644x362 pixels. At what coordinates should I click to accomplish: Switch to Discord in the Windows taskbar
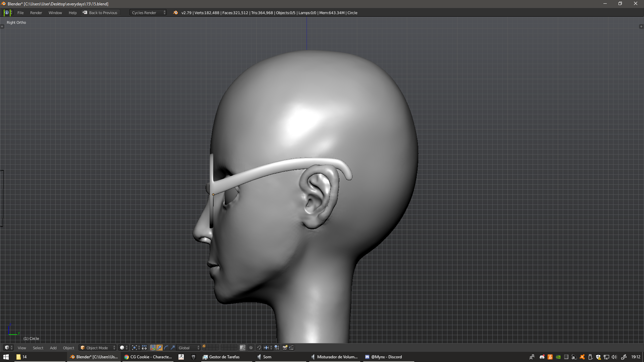coord(386,357)
